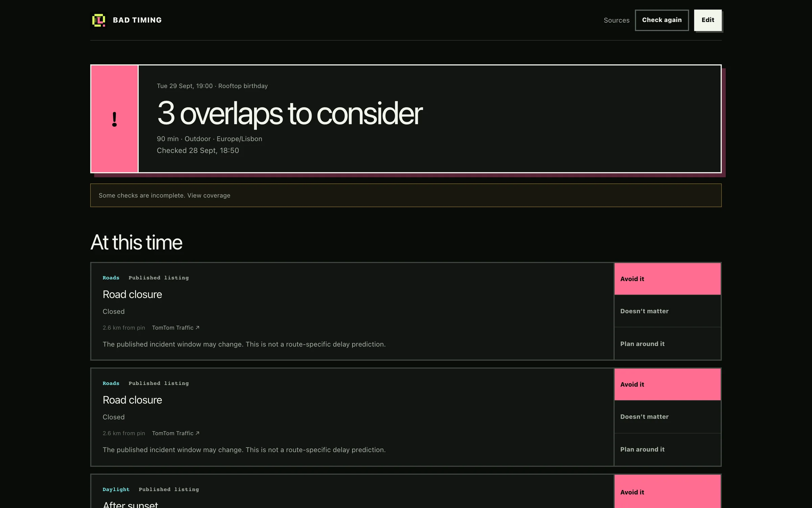
Task: Click the Roads tag in first closure card
Action: (x=111, y=278)
